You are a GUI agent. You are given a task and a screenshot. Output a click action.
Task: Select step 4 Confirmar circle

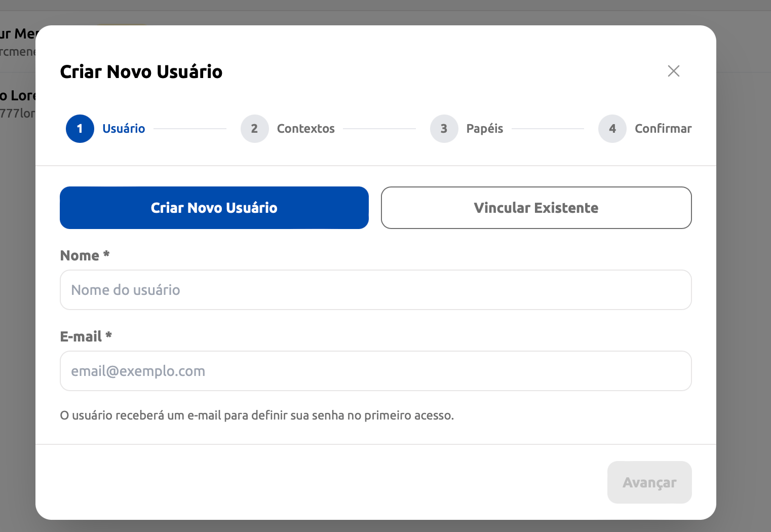(x=612, y=129)
